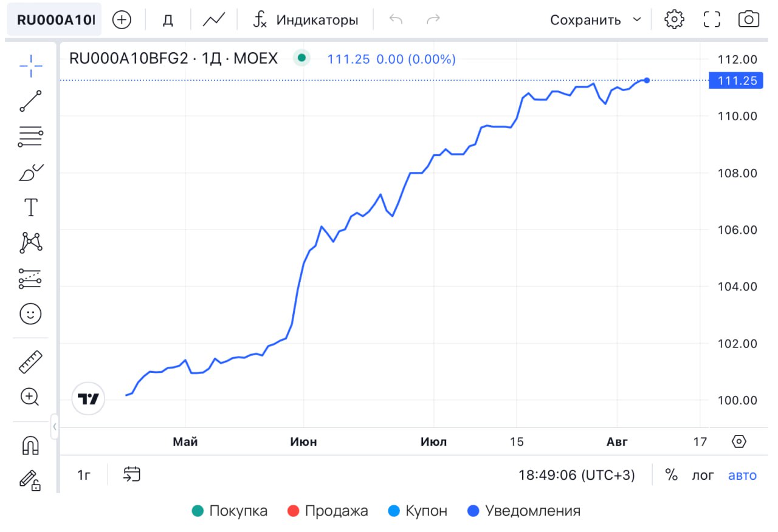Open the Д timeframe selector

tap(168, 19)
